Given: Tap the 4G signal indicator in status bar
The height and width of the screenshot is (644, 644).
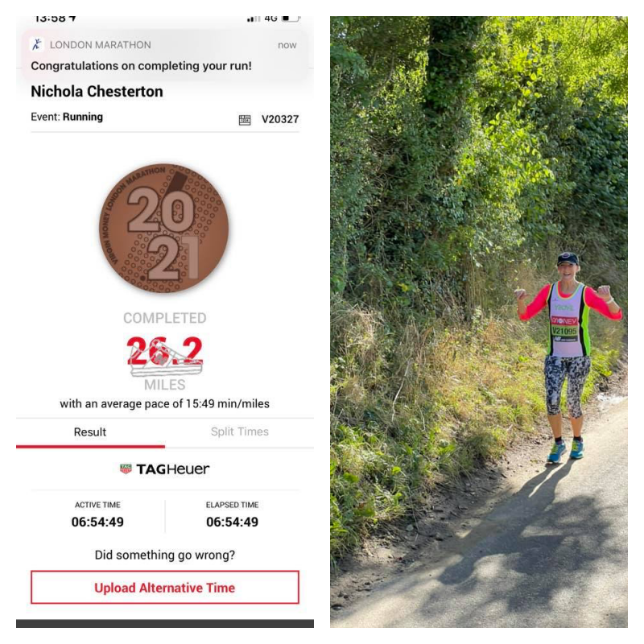Looking at the screenshot, I should pos(270,19).
